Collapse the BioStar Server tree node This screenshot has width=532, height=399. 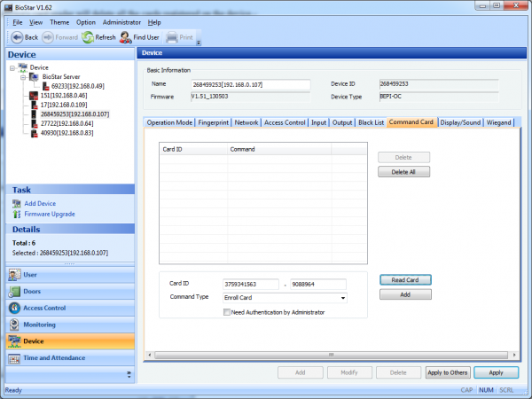22,76
